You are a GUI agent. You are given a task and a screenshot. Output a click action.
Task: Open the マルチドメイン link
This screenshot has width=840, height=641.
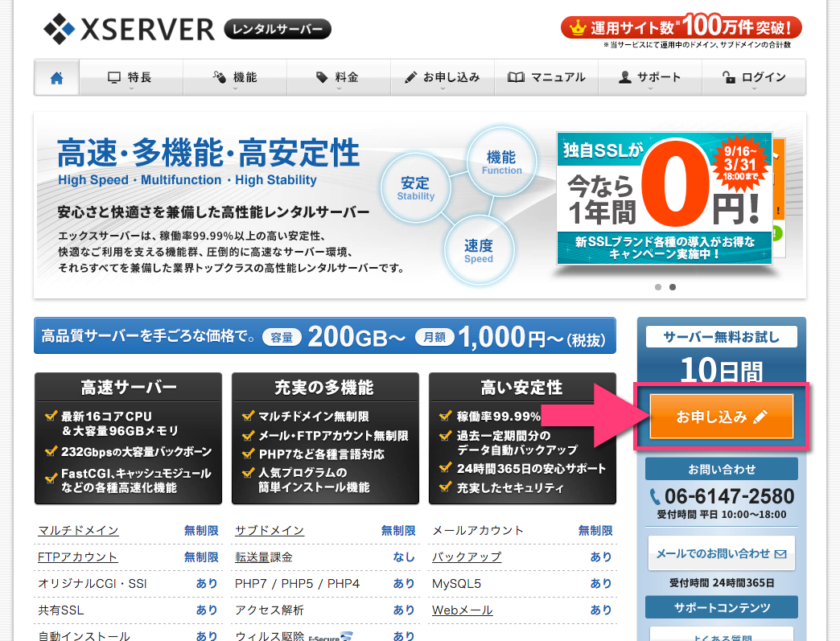pyautogui.click(x=78, y=531)
